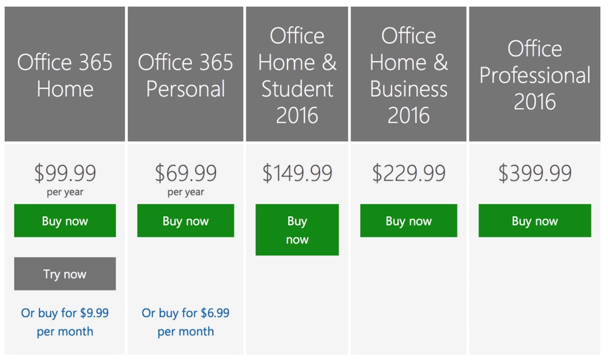Click 'per year' label under $99.99
Screen dimensions: 608x364
65,192
